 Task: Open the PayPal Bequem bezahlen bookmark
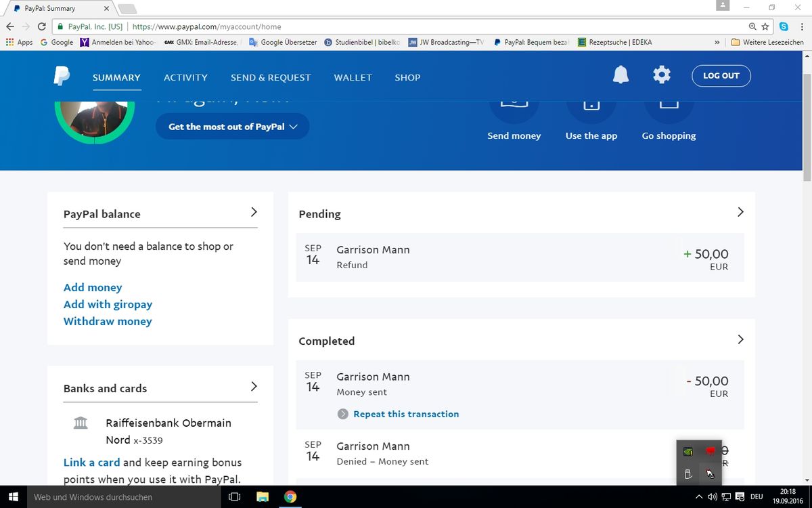(532, 42)
